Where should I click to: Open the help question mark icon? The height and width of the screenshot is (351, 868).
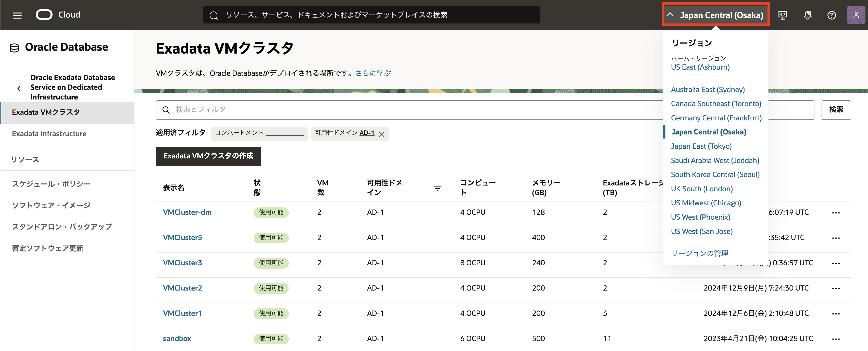[x=831, y=15]
